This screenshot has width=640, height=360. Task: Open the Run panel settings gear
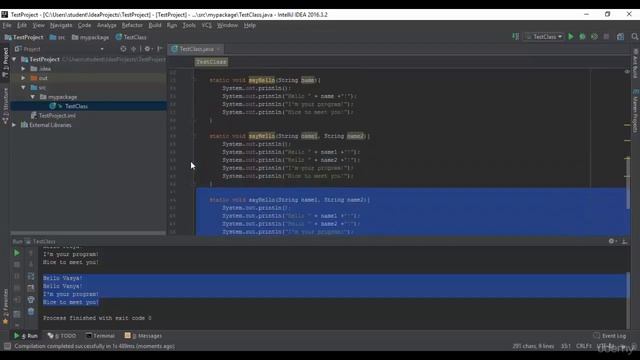click(x=612, y=241)
